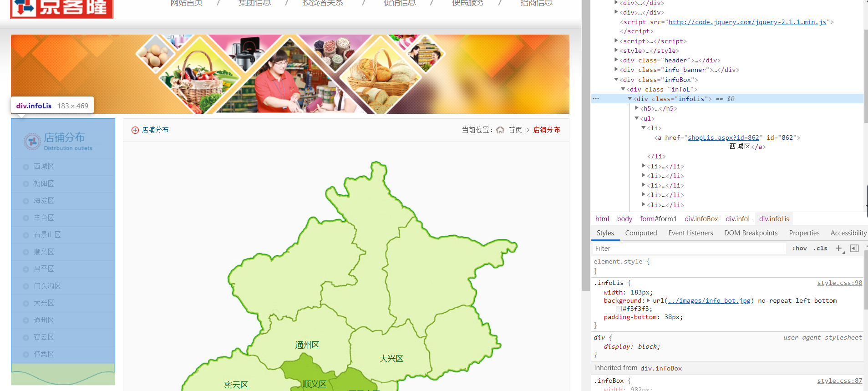868x391 pixels.
Task: Click the red 店铺分布 breadcrumb link
Action: [547, 130]
